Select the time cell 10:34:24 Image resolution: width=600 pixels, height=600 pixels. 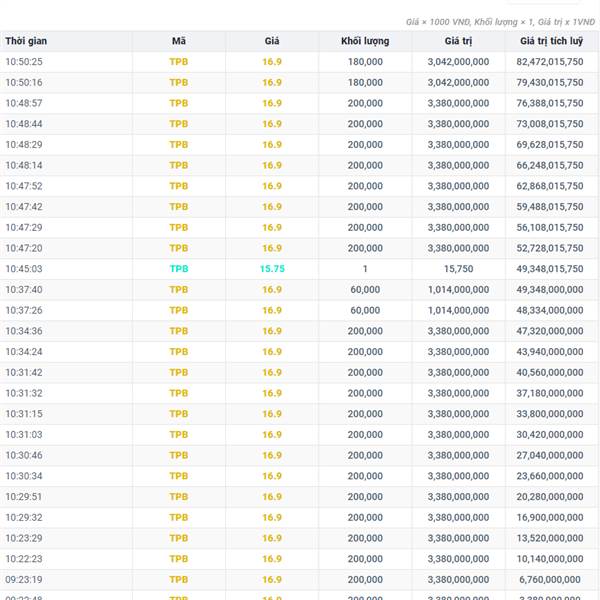24,351
